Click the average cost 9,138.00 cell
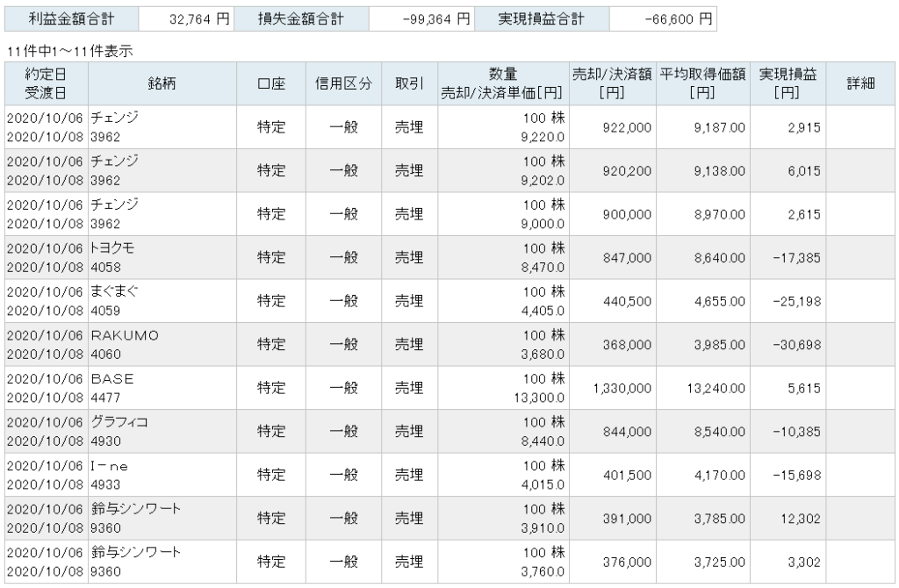The height and width of the screenshot is (588, 899). pyautogui.click(x=703, y=171)
